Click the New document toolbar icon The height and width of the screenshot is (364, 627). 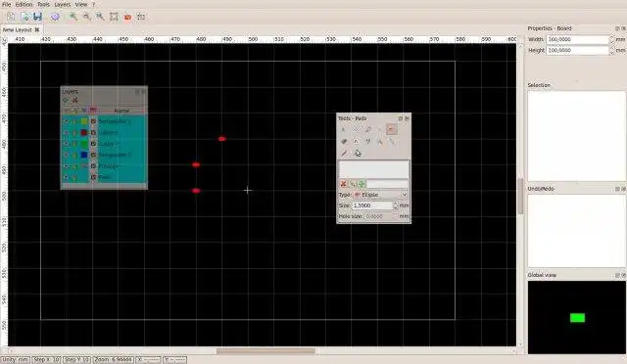coord(11,17)
